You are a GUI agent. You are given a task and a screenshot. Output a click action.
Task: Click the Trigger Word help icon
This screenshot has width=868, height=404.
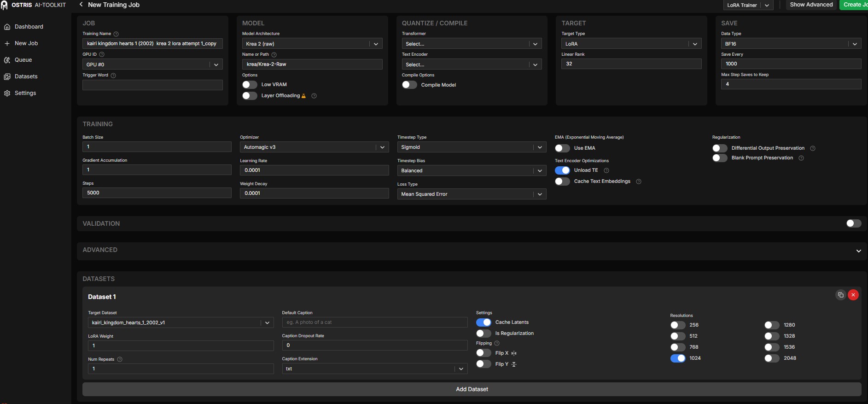pos(113,76)
